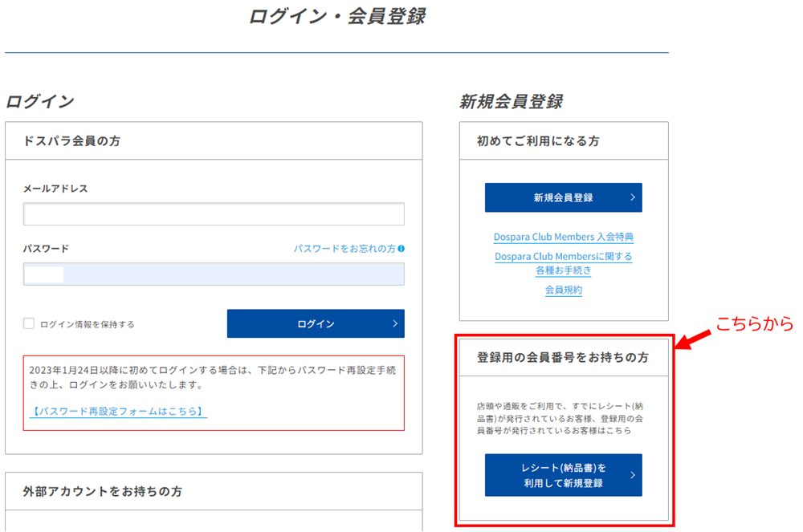Click the info icon beside パスワードをお忘れの方
The width and height of the screenshot is (803, 532).
pyautogui.click(x=401, y=249)
